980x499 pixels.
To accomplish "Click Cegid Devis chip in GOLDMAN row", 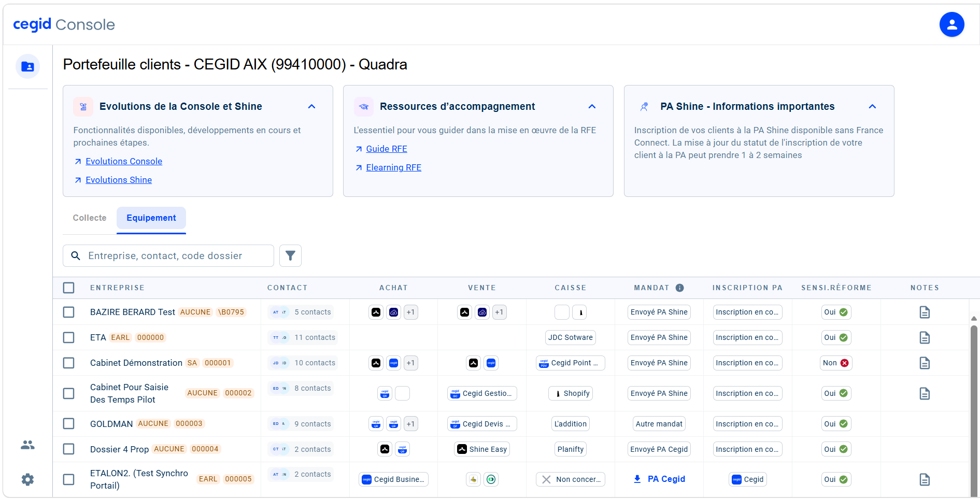I will point(482,424).
